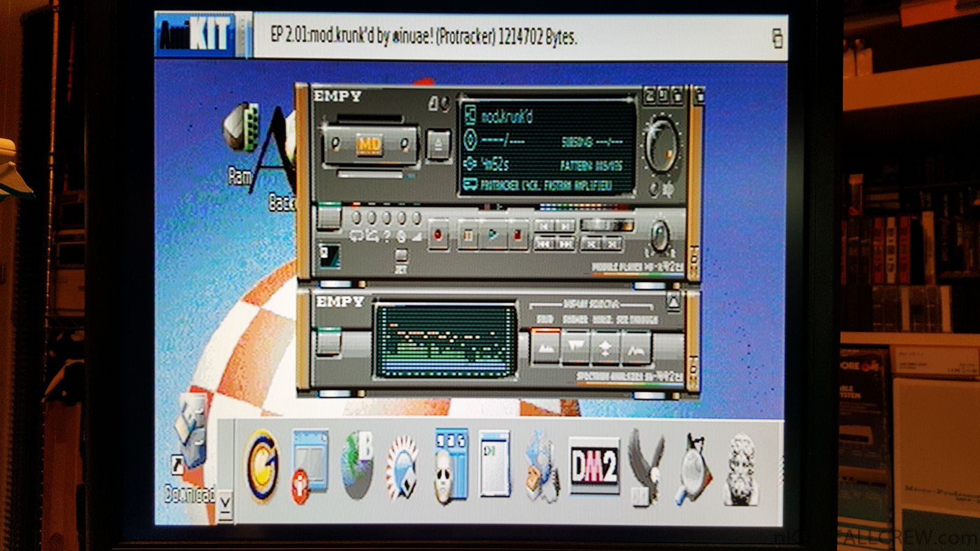The width and height of the screenshot is (980, 551).
Task: Click the rewind double-arrow button
Action: pos(544,244)
